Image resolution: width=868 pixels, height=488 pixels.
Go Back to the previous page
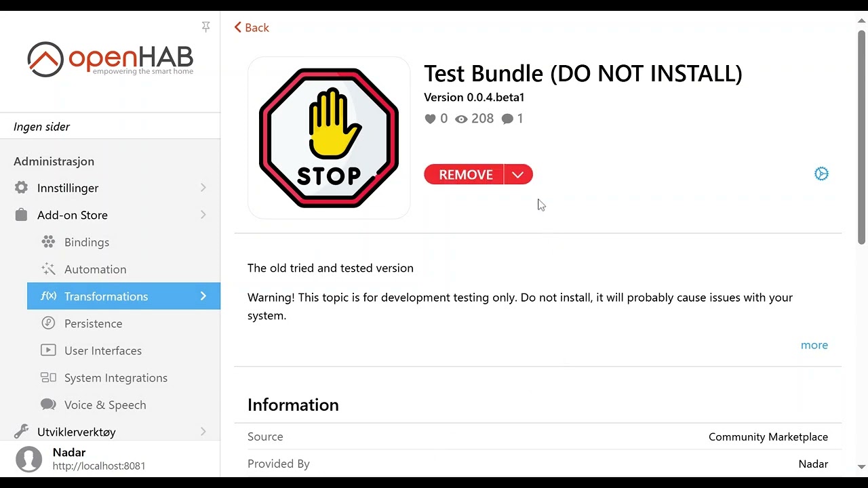tap(252, 28)
